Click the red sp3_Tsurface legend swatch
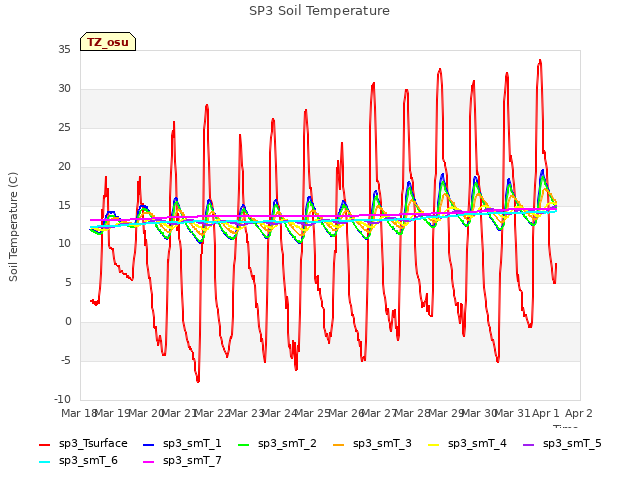The height and width of the screenshot is (480, 640). (x=44, y=444)
